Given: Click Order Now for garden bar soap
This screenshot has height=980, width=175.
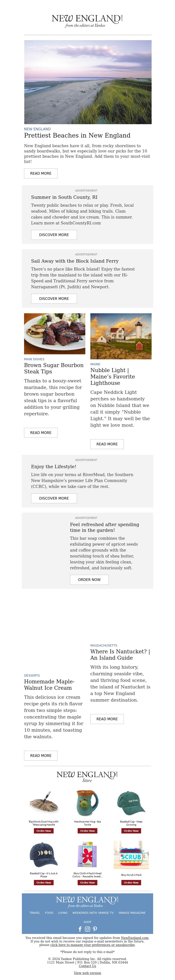Looking at the screenshot, I should point(89,580).
